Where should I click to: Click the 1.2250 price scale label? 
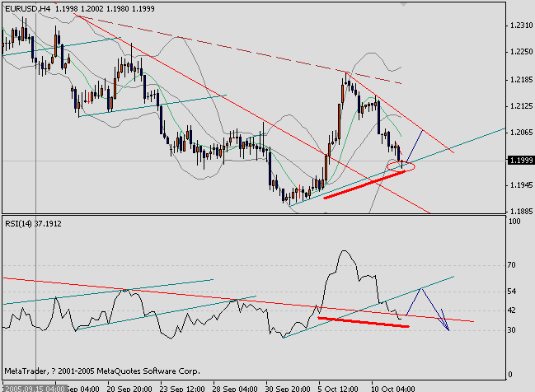521,52
